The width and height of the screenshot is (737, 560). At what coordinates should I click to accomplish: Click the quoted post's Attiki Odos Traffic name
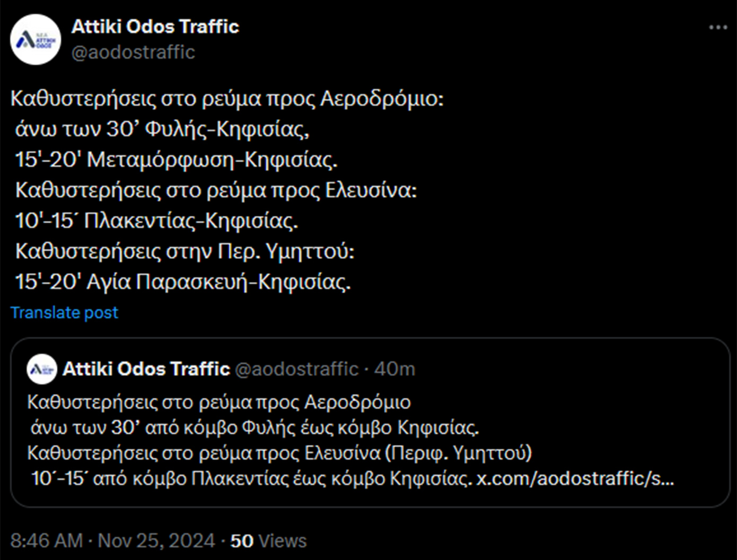(x=146, y=369)
